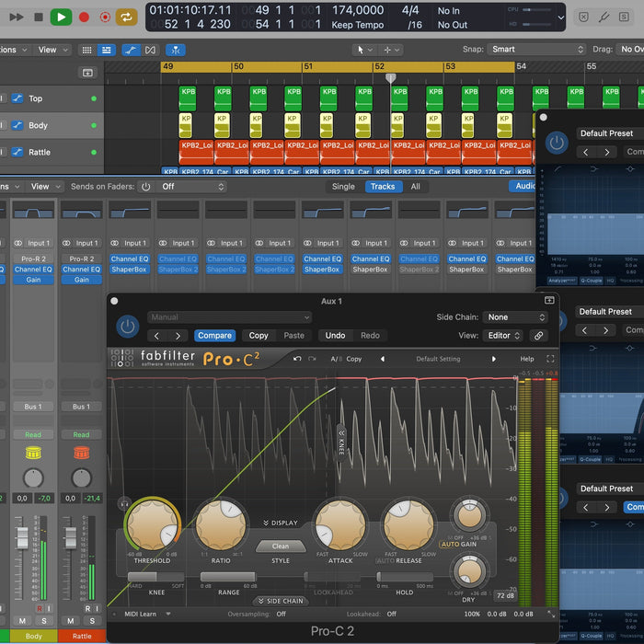
Task: Toggle Sends on Faders power button
Action: (145, 187)
